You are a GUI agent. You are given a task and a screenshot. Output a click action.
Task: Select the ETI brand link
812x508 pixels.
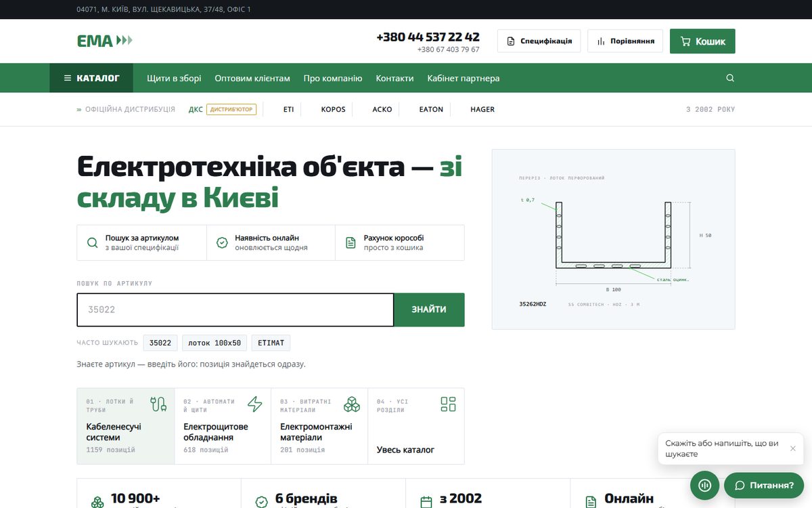(289, 109)
